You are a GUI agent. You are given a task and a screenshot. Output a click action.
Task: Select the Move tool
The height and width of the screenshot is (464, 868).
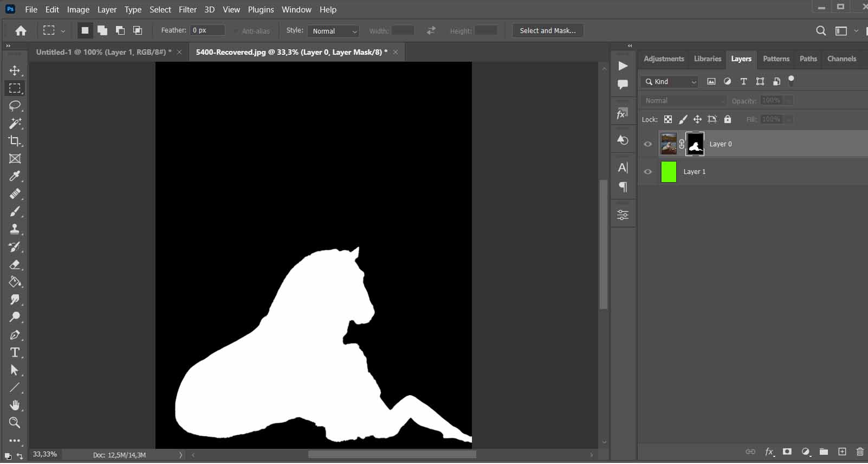[x=15, y=70]
